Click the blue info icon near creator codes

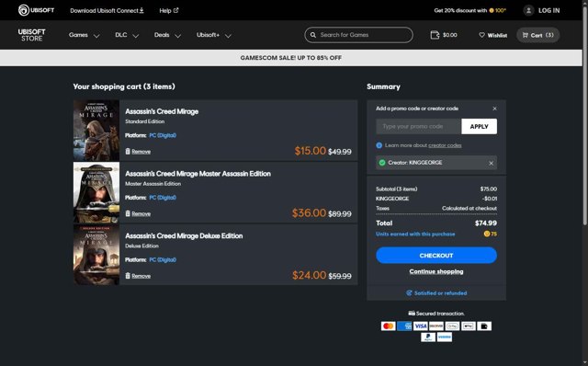click(379, 145)
